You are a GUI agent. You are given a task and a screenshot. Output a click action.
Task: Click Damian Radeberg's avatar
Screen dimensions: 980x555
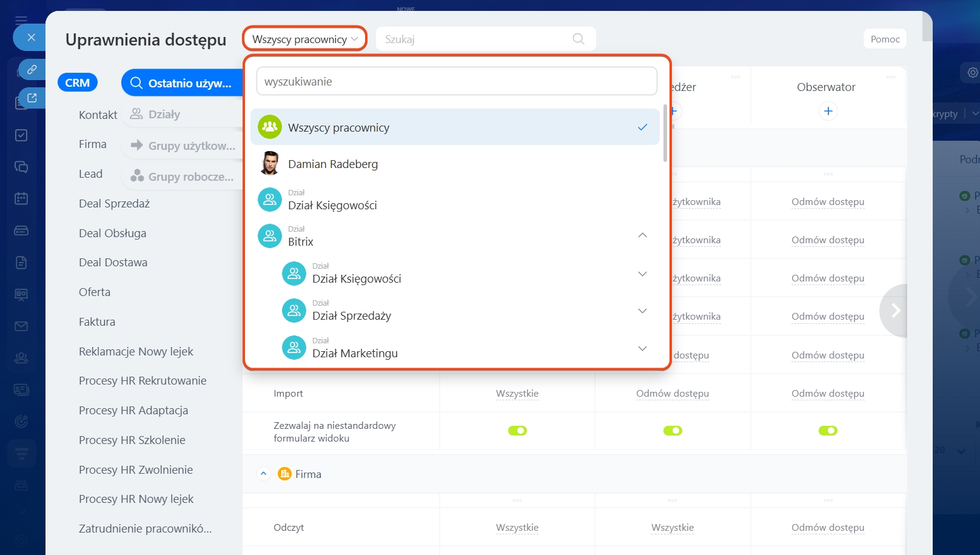coord(270,164)
